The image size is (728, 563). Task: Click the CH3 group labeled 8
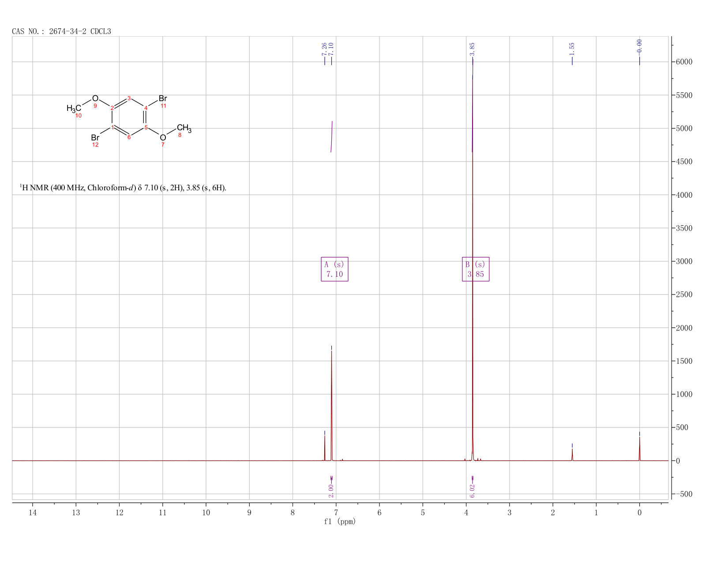click(x=184, y=128)
